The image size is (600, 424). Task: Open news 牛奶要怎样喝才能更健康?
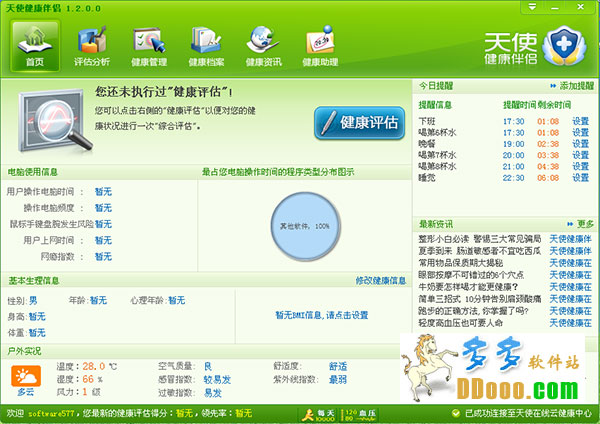coord(468,287)
